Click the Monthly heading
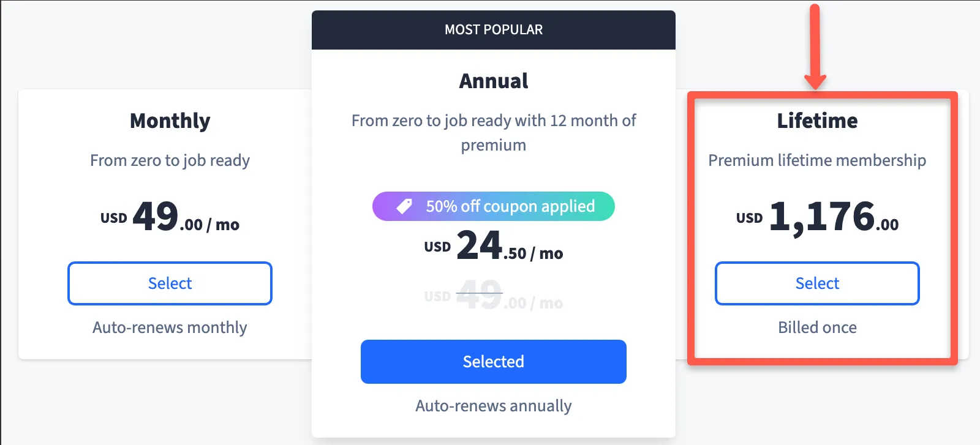The image size is (980, 445). tap(170, 121)
